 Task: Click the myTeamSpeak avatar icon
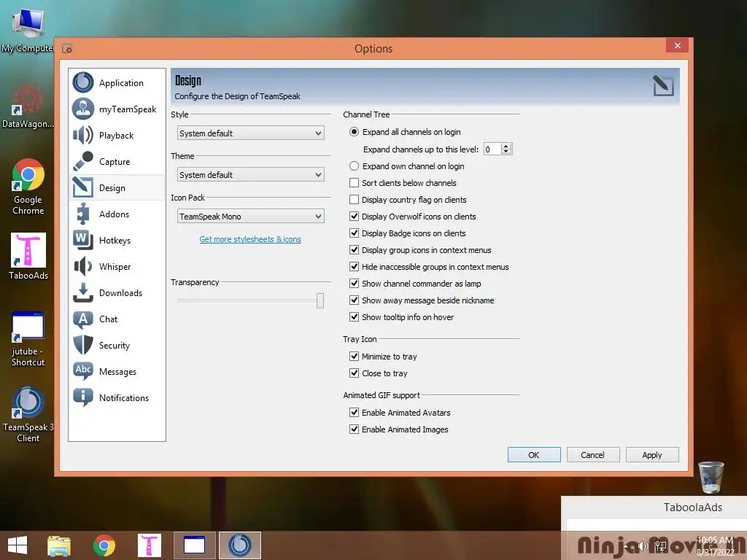pyautogui.click(x=83, y=109)
